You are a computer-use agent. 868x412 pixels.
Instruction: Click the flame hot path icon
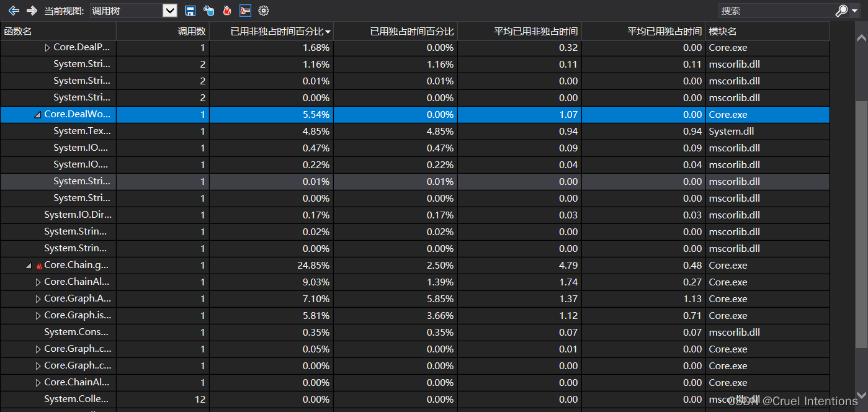click(x=227, y=11)
